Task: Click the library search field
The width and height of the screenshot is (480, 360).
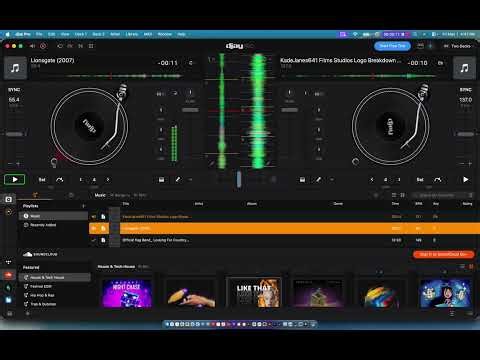Action: (442, 195)
